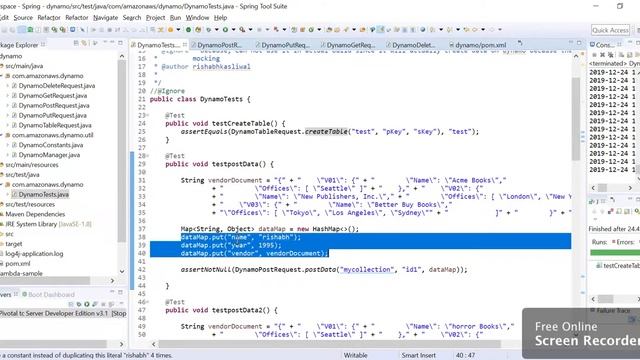Maximize the Package Explorer view
The height and width of the screenshot is (360, 640).
click(120, 42)
